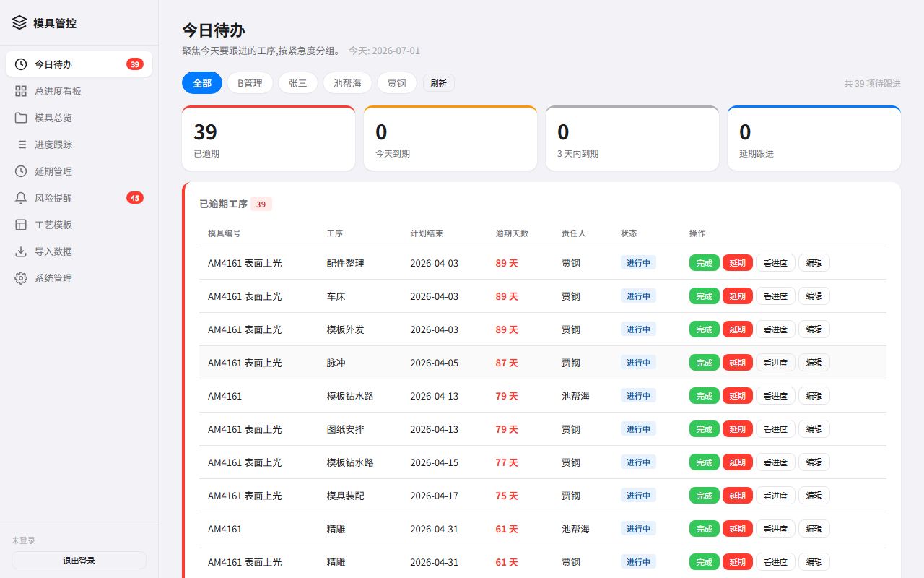Click 延期 on 池帮海's 精雕 row

click(738, 529)
